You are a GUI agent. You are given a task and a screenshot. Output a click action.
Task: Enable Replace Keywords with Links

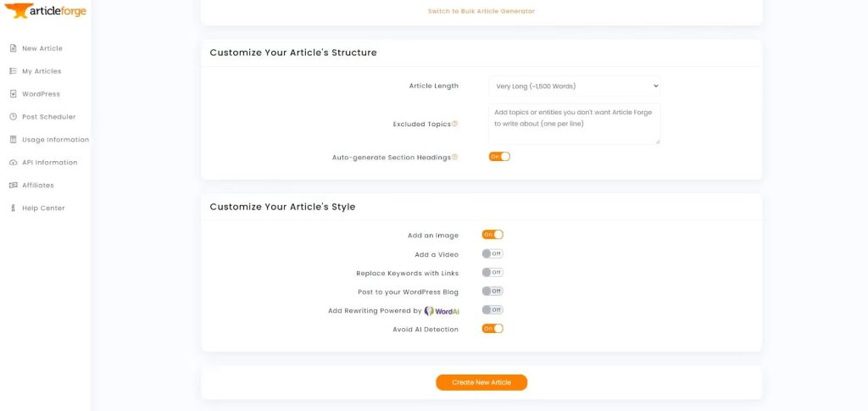[492, 273]
